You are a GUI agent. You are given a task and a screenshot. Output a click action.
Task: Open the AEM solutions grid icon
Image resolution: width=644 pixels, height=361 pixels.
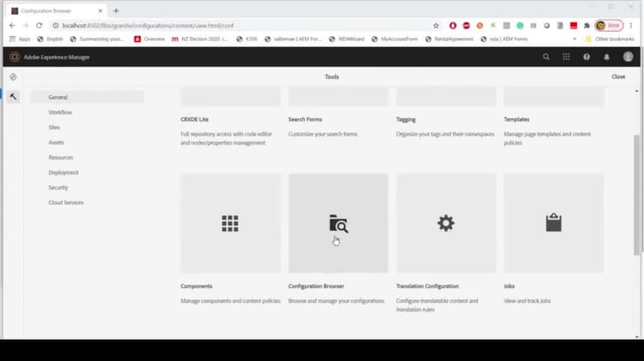[x=566, y=57]
